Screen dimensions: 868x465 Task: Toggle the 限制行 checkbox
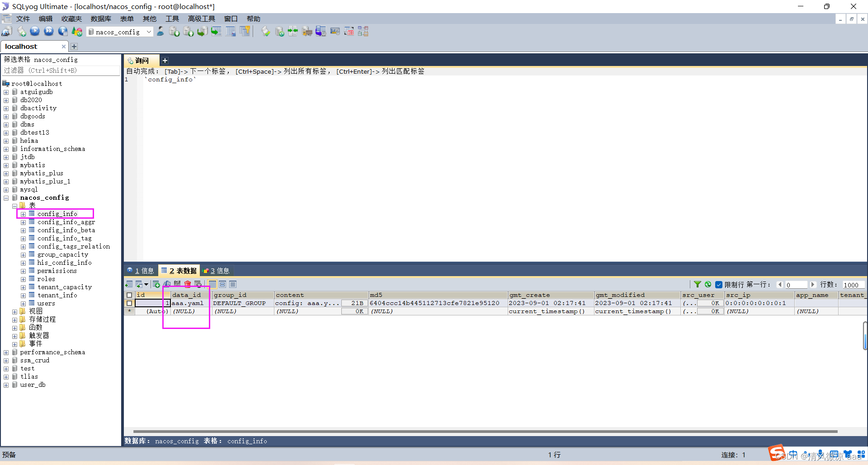[x=718, y=285]
